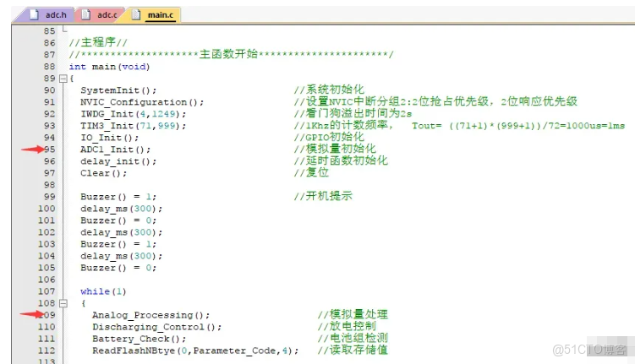This screenshot has width=635, height=364.
Task: Click line number 107 in the gutter
Action: tap(47, 291)
